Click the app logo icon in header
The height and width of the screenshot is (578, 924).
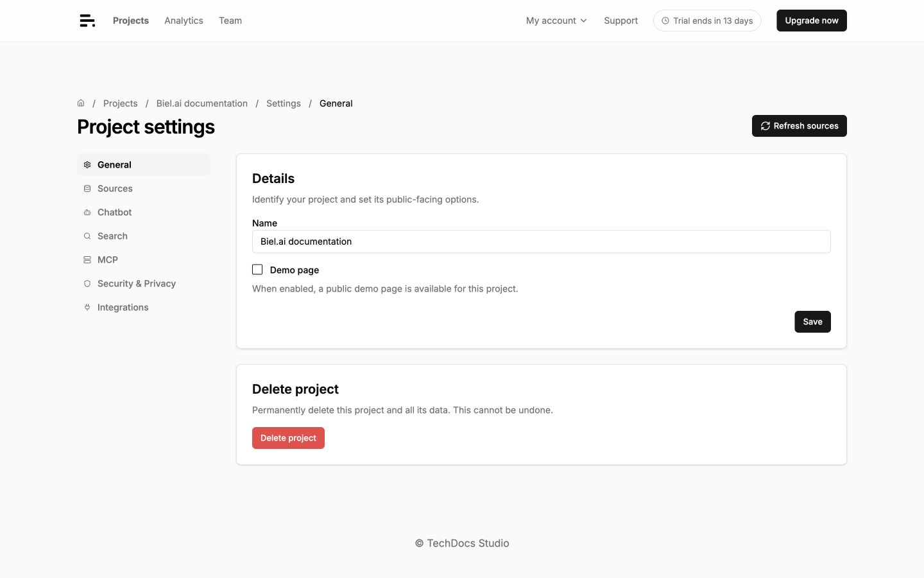(x=87, y=21)
